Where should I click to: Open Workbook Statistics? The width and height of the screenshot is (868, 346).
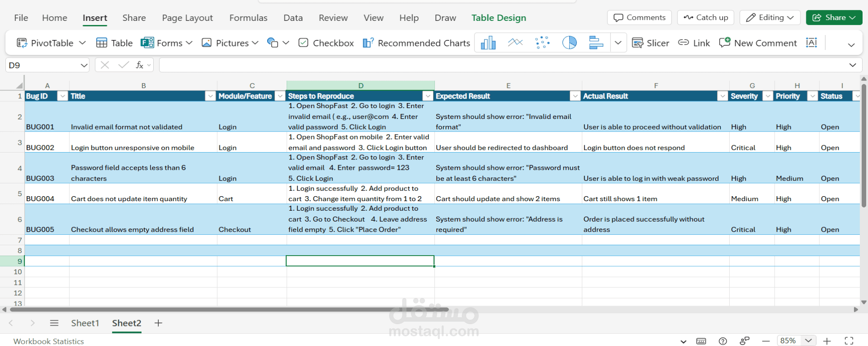pos(49,341)
